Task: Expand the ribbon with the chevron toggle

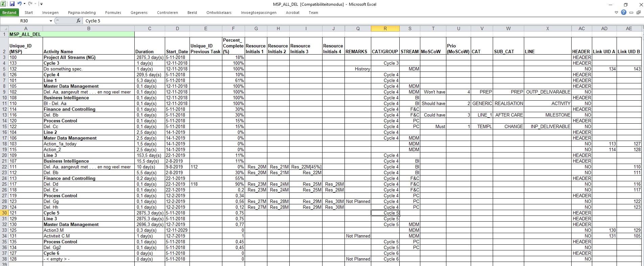Action: click(x=616, y=13)
